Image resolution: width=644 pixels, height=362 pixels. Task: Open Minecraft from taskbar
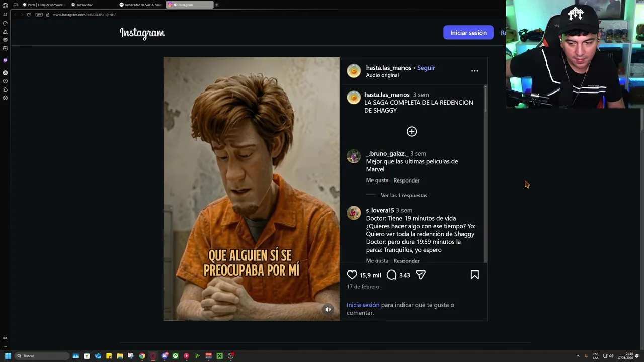point(219,356)
